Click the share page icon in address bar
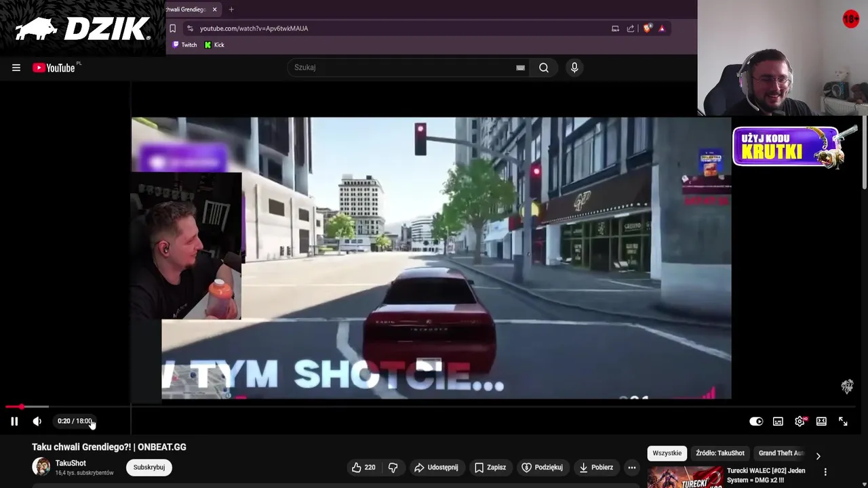 [631, 28]
